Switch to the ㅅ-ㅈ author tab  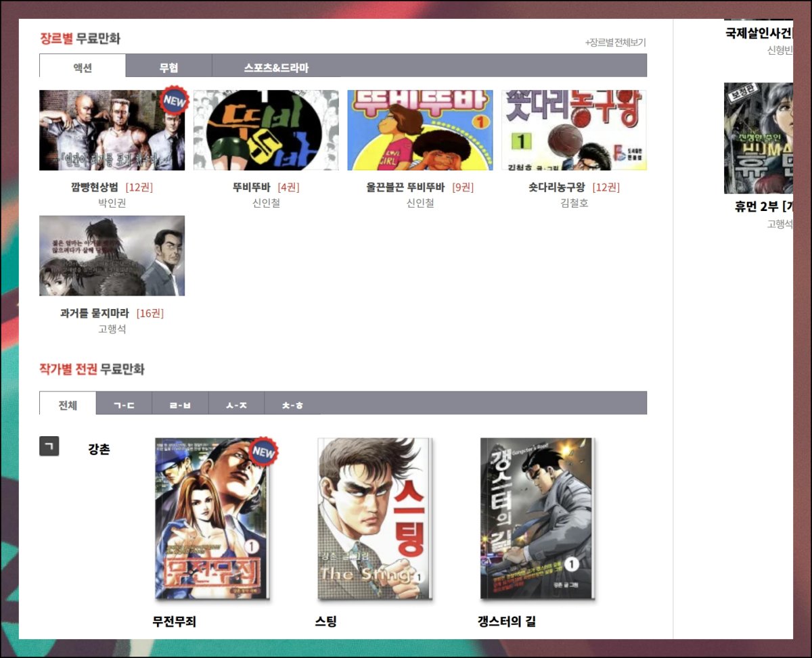(x=236, y=404)
